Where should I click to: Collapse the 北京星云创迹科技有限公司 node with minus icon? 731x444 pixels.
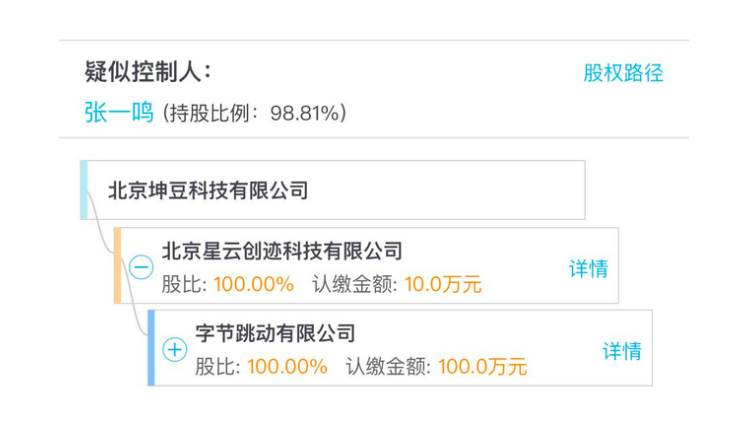pos(141,267)
